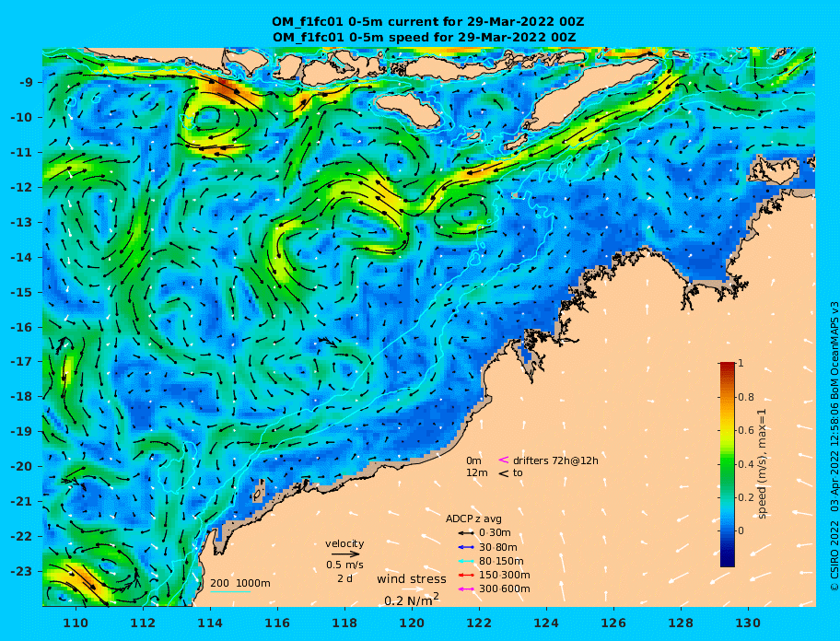Screen dimensions: 840x641
Task: Click the dark red top of color bar
Action: 728,366
